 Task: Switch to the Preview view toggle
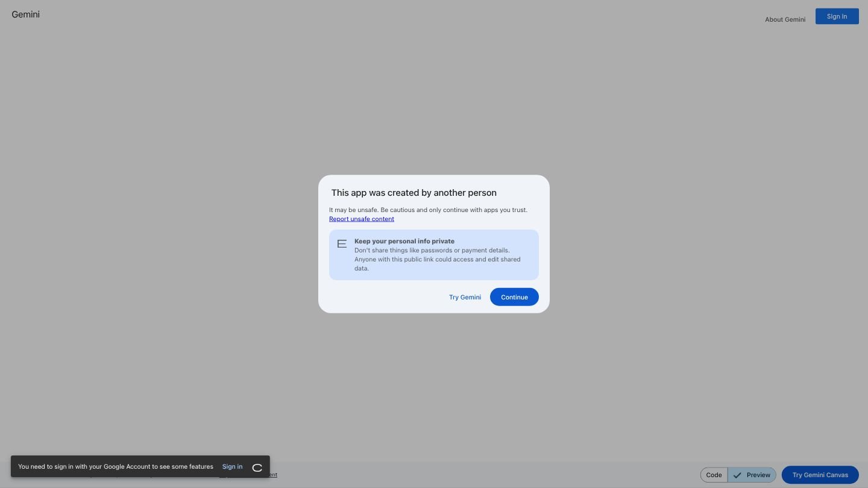coord(752,475)
